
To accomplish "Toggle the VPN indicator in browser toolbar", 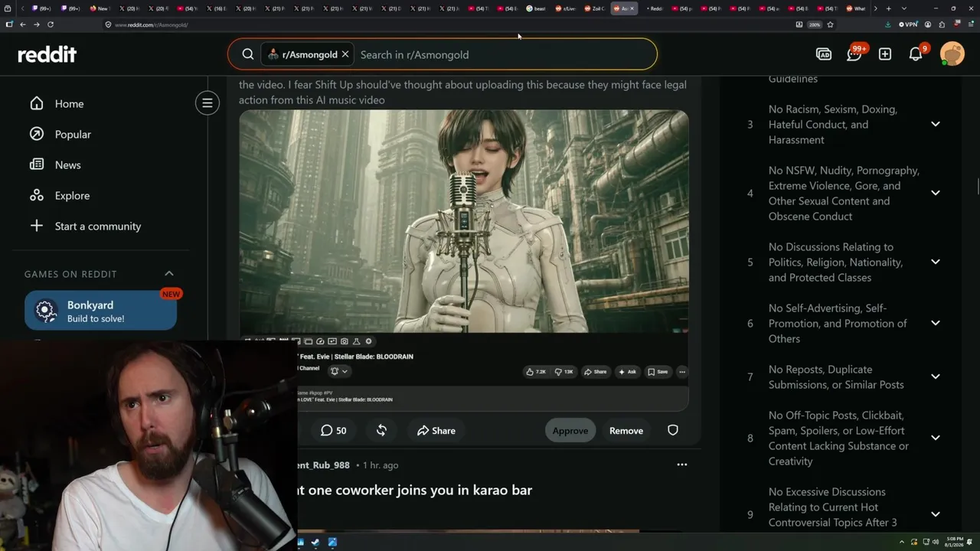I will 908,24.
